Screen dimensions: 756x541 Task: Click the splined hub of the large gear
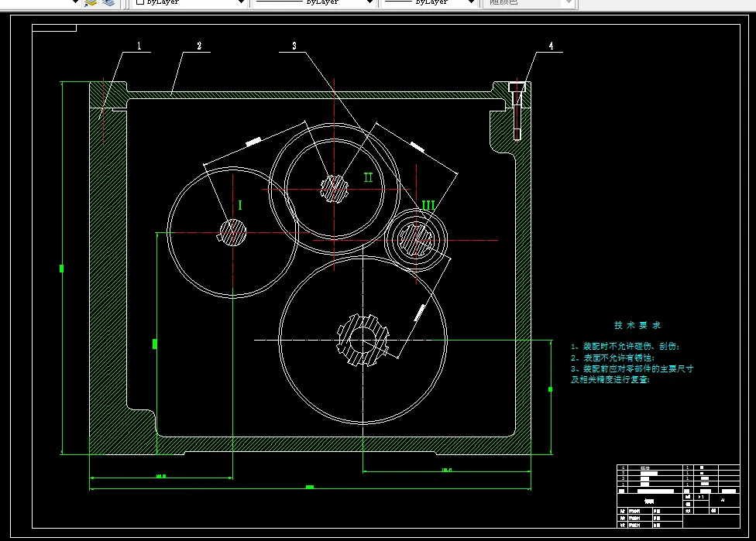coord(363,340)
